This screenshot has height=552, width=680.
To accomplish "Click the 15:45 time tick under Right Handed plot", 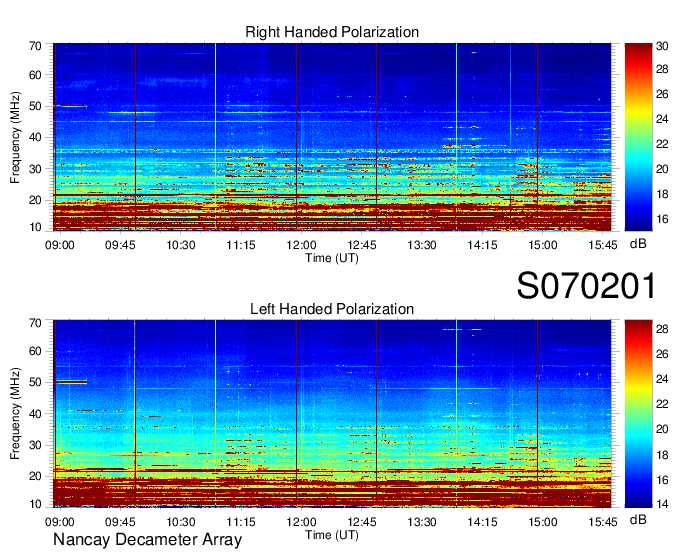I will 603,245.
